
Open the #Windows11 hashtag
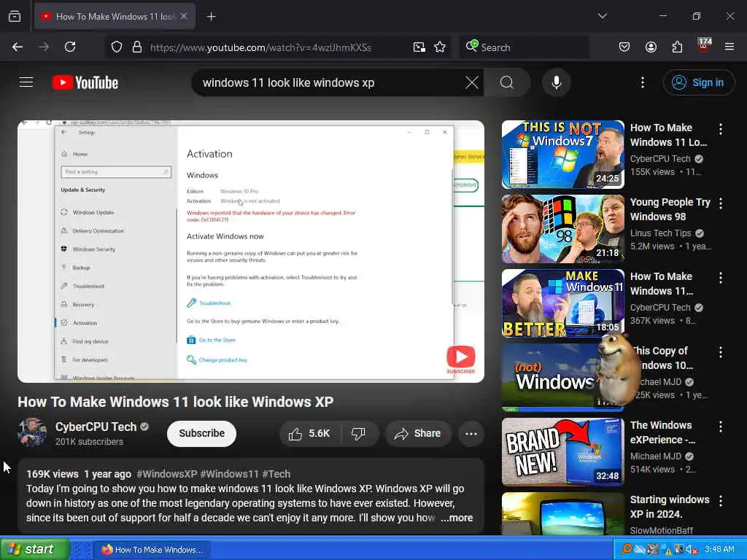[x=229, y=474]
